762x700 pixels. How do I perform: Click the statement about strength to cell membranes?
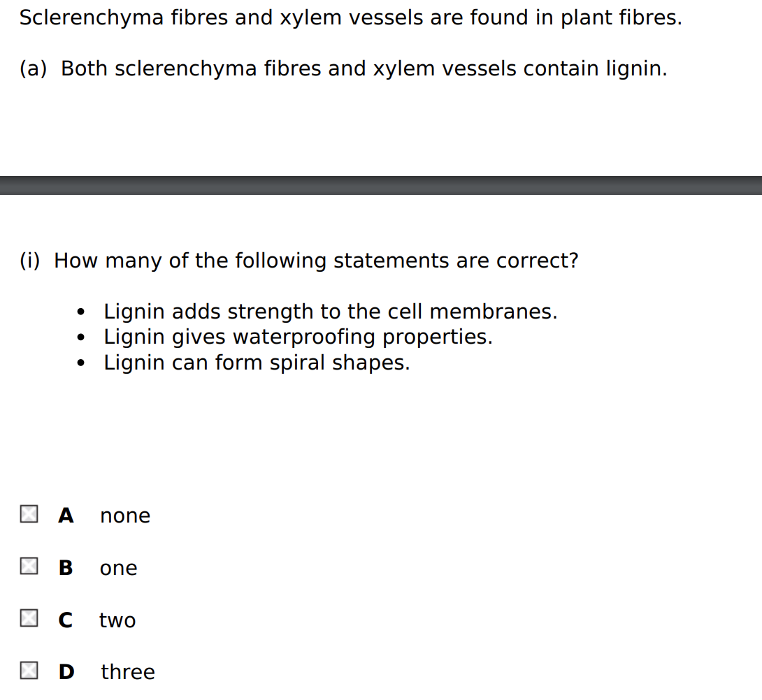pos(330,312)
